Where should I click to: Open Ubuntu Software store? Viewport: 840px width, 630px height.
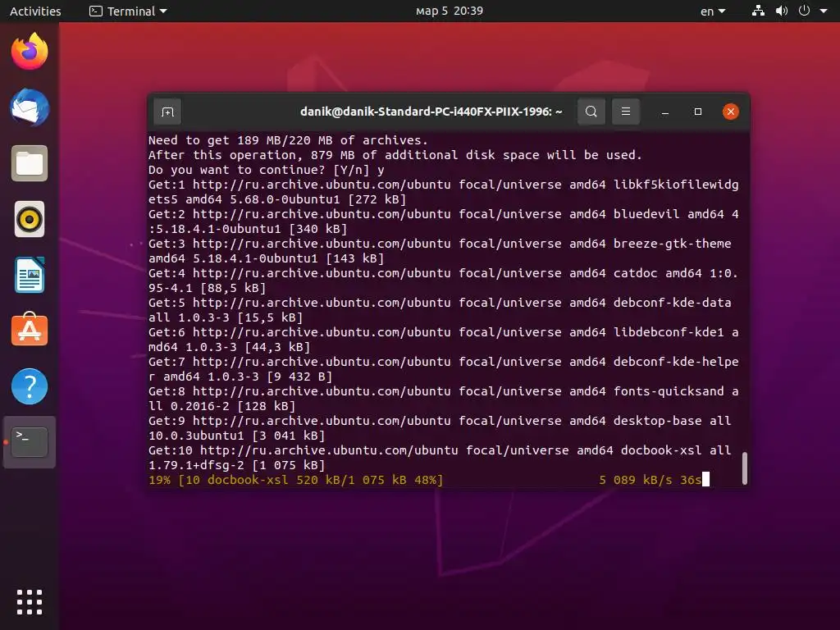pyautogui.click(x=30, y=330)
